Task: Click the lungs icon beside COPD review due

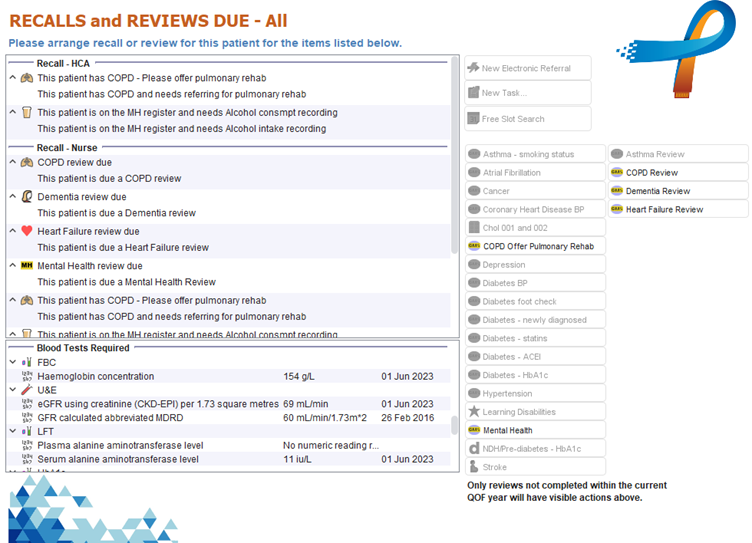Action: 27,162
